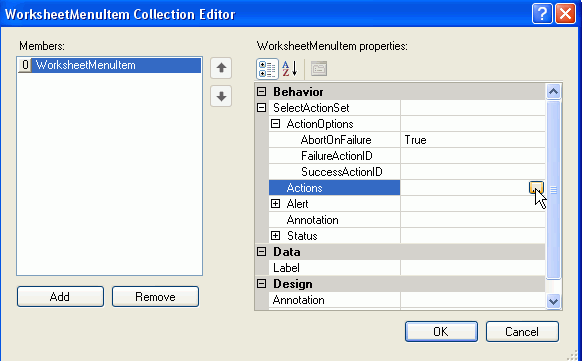This screenshot has height=361, width=582.
Task: Select the ActionOptions property label
Action: (320, 124)
